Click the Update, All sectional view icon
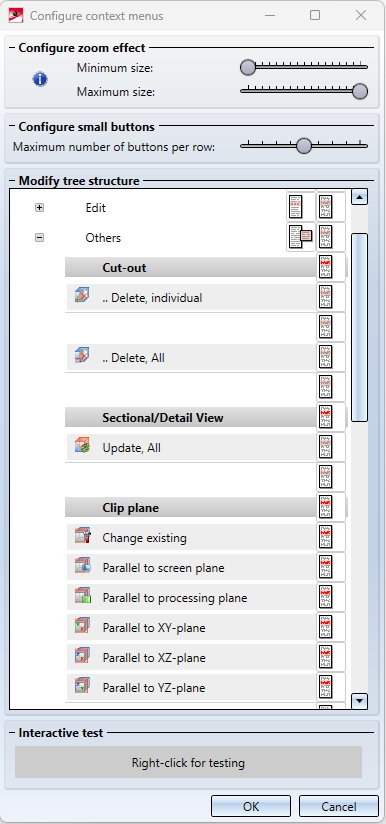This screenshot has width=386, height=824. click(82, 448)
